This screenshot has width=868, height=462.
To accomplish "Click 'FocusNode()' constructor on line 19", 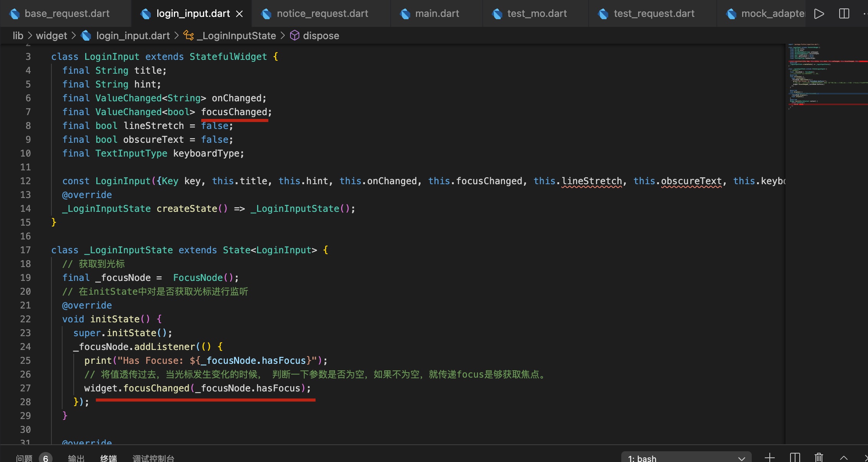I will point(203,278).
